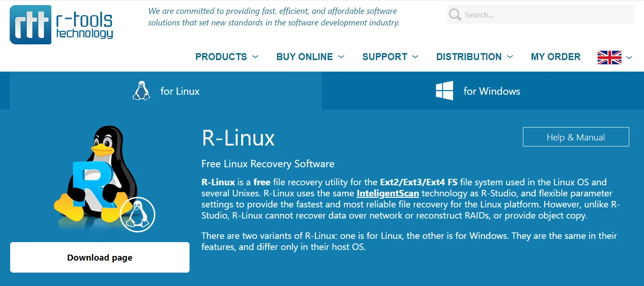Open the SUPPORT menu label
The width and height of the screenshot is (644, 286).
[x=385, y=57]
